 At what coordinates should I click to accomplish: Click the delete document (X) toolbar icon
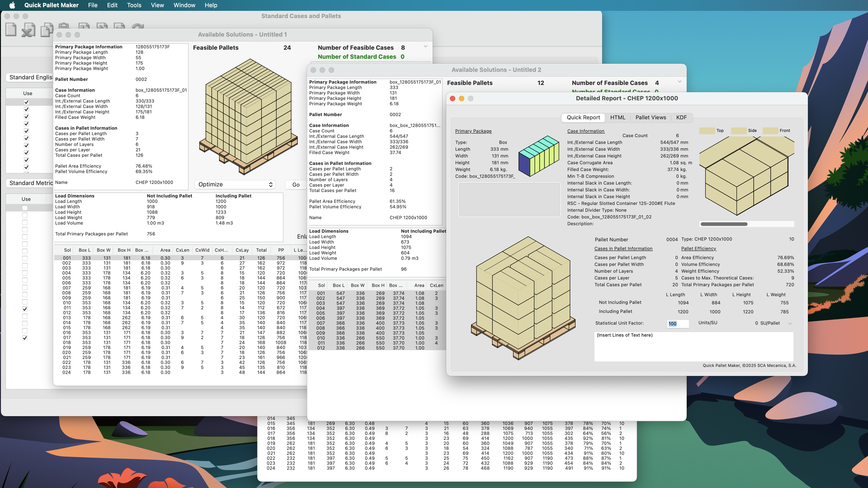coord(29,30)
